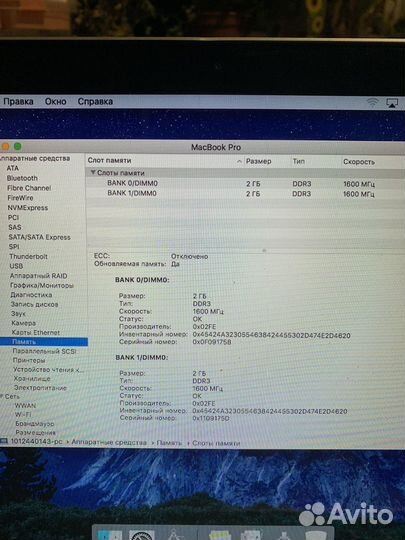Image resolution: width=405 pixels, height=540 pixels.
Task: Select Устройство чтения к... in the sidebar
Action: 49,370
